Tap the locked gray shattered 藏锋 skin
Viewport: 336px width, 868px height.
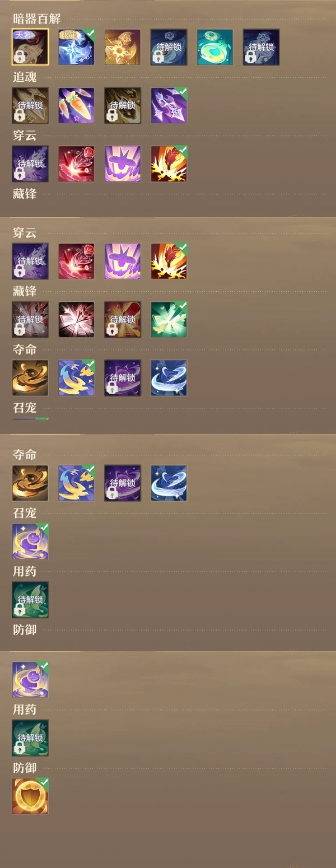30,319
